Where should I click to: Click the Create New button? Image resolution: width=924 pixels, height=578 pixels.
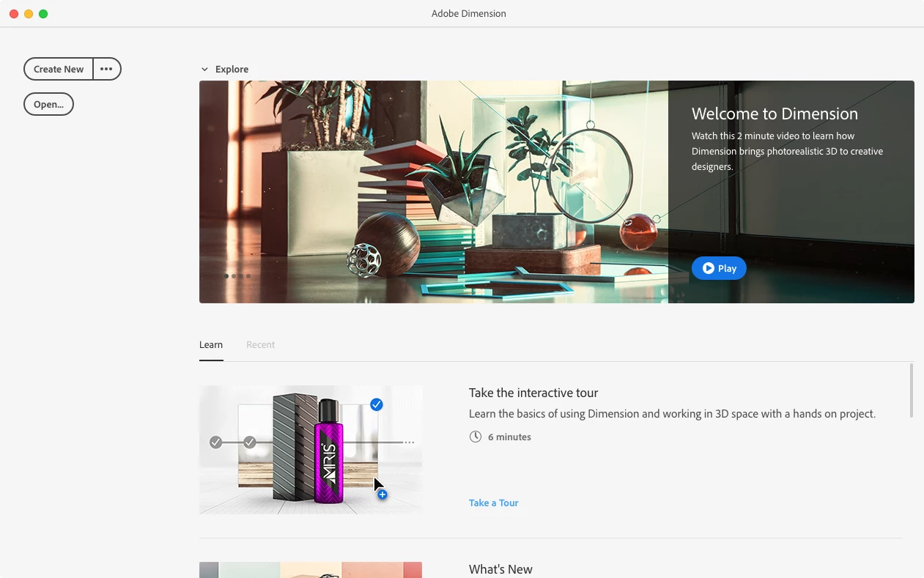pos(59,69)
